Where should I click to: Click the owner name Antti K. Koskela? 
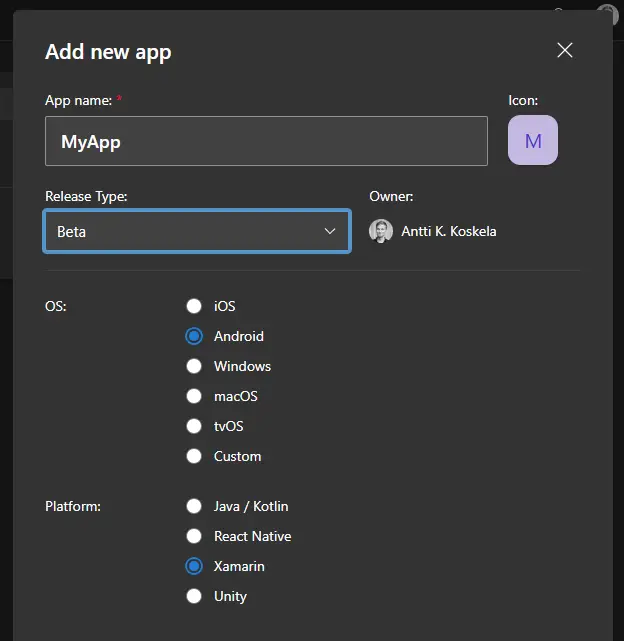pyautogui.click(x=448, y=231)
